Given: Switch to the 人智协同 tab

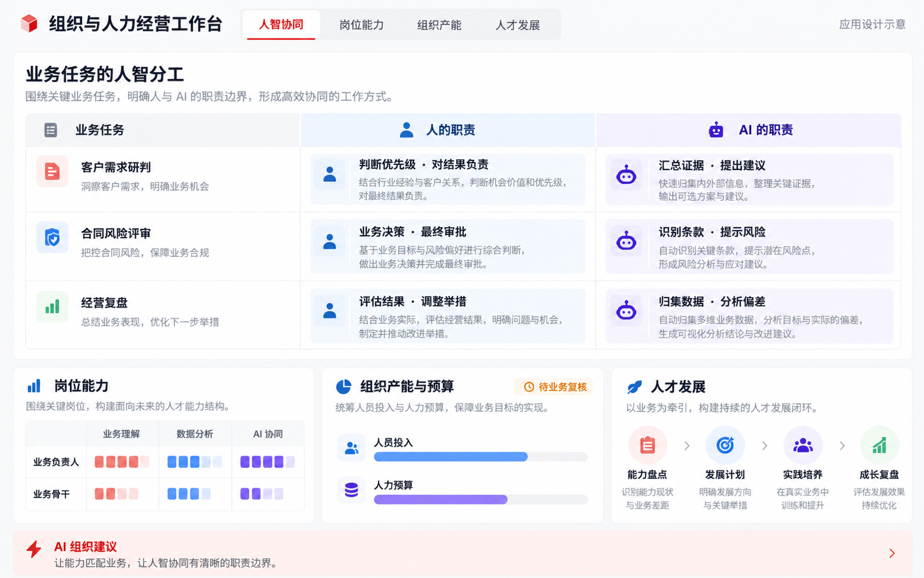Looking at the screenshot, I should 281,24.
